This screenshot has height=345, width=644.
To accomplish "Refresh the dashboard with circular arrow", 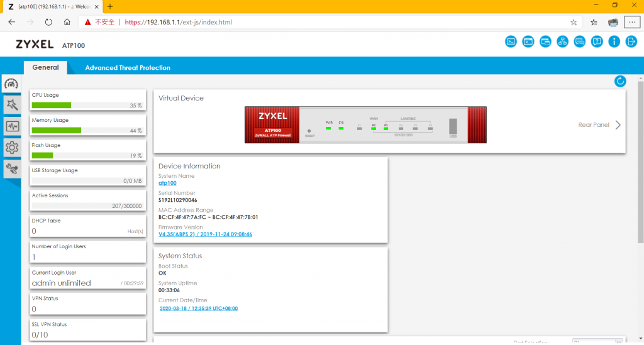I will click(620, 81).
